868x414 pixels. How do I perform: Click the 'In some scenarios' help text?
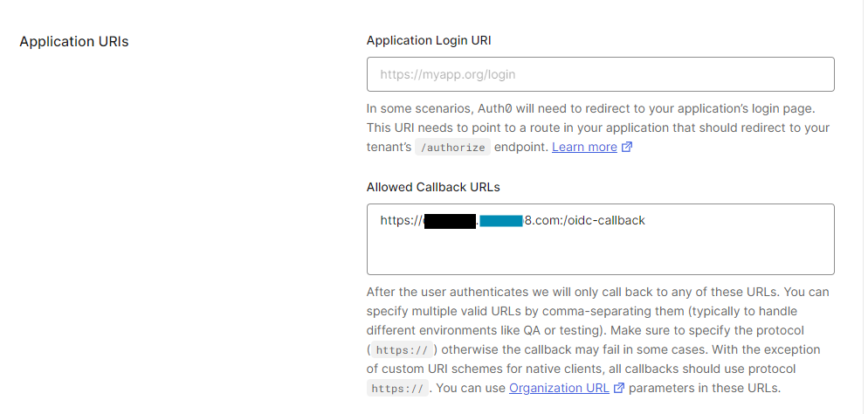point(419,108)
